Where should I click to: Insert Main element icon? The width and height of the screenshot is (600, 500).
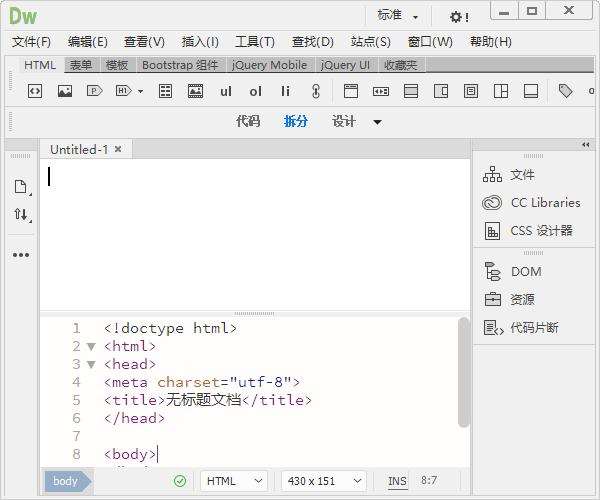pos(411,91)
